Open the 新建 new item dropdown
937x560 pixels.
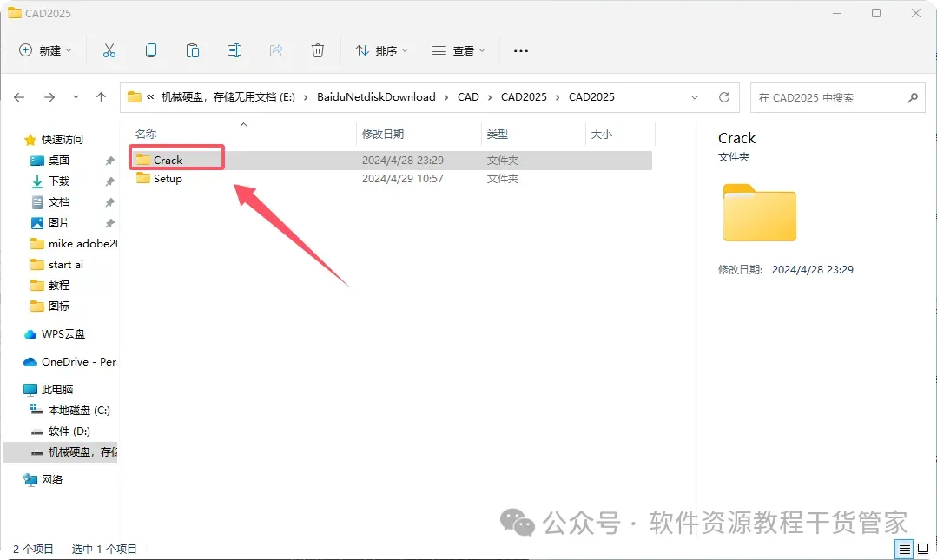coord(45,51)
